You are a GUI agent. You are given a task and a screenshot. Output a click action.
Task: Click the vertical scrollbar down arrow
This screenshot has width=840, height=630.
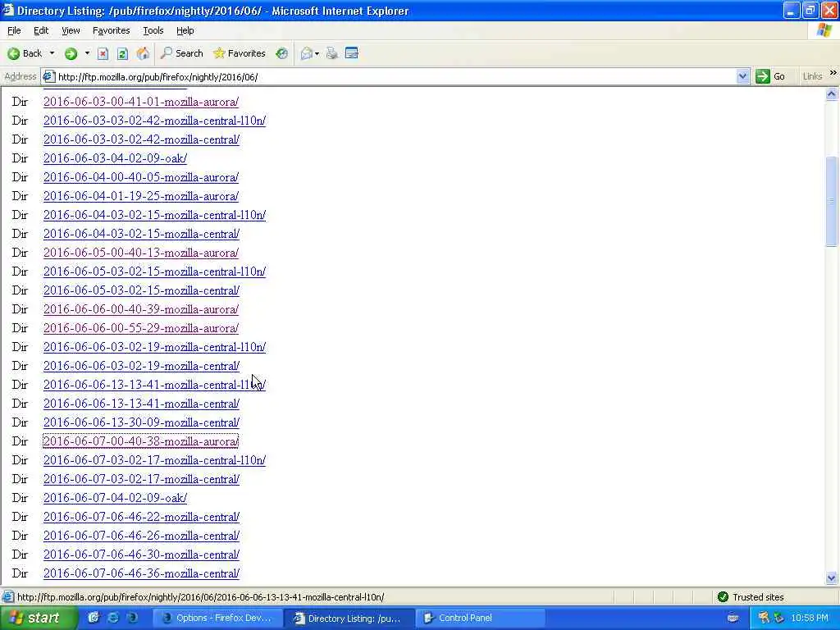pyautogui.click(x=832, y=577)
